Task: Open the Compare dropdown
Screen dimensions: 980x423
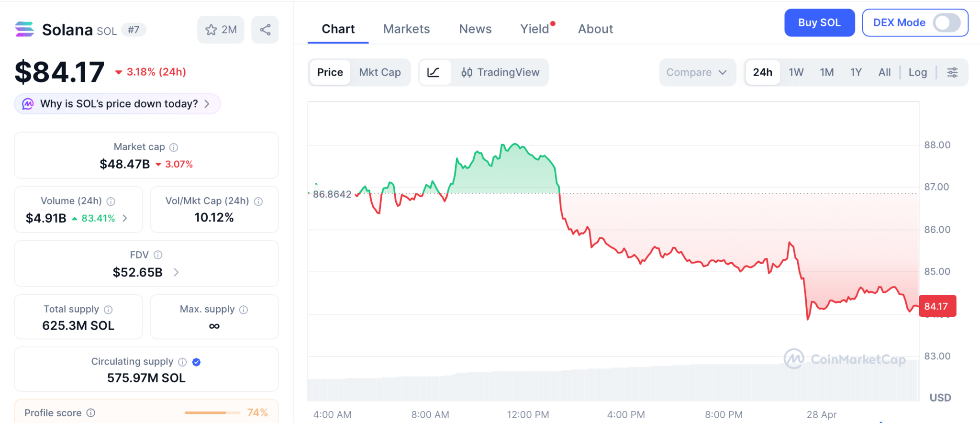Action: pos(697,72)
